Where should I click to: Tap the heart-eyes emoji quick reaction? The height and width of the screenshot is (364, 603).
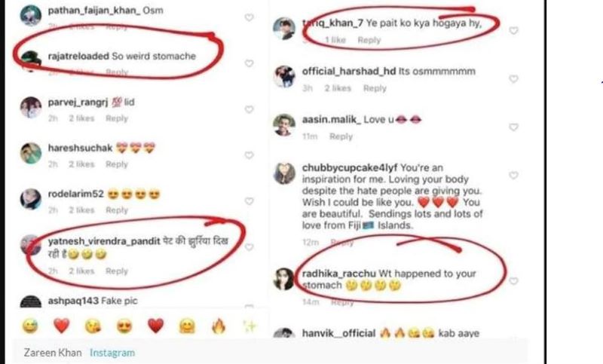click(124, 326)
